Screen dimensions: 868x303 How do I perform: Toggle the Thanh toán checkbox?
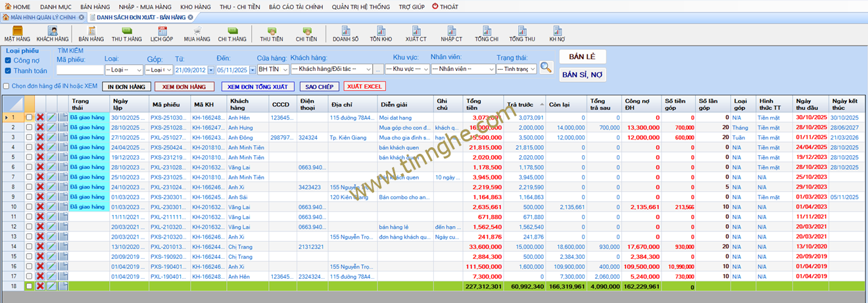(8, 71)
